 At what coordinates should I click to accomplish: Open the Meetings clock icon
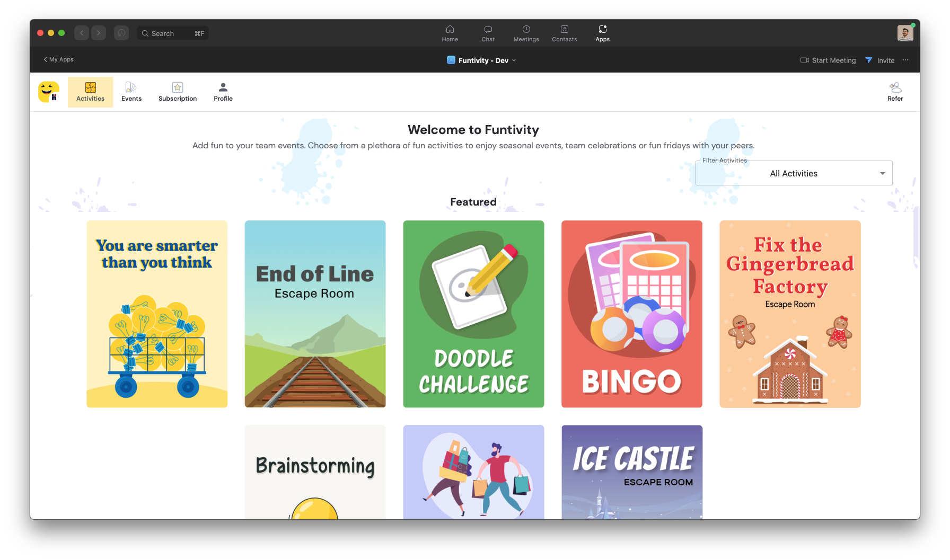[526, 29]
